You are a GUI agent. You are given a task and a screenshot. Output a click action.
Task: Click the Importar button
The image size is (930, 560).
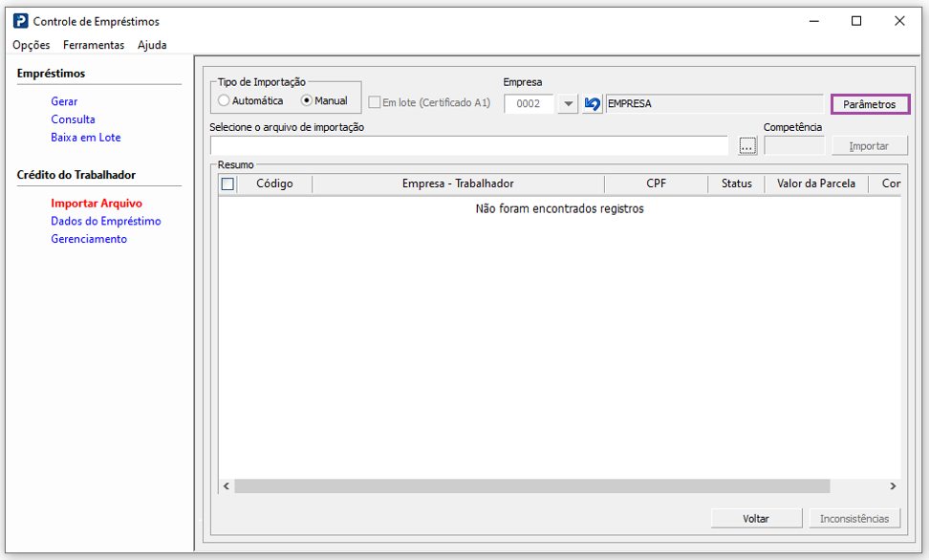869,146
